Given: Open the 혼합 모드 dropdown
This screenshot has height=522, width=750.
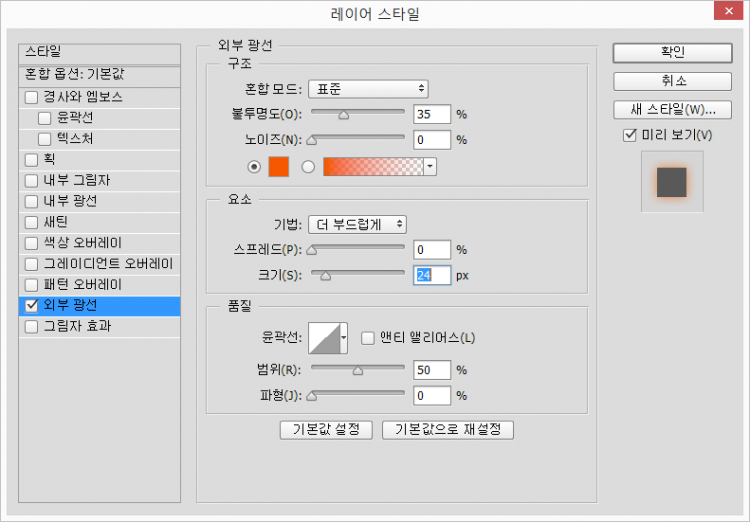Looking at the screenshot, I should point(367,89).
